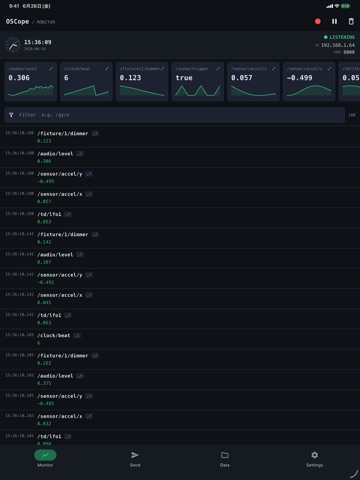The height and width of the screenshot is (480, 360).
Task: Expand the /clock/beat card
Action: coord(107,69)
